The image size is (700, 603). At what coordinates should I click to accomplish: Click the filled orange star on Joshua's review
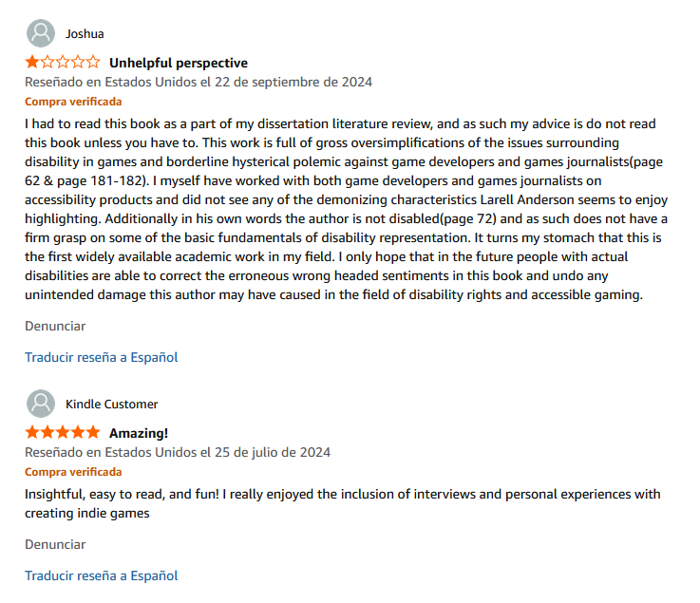[32, 63]
